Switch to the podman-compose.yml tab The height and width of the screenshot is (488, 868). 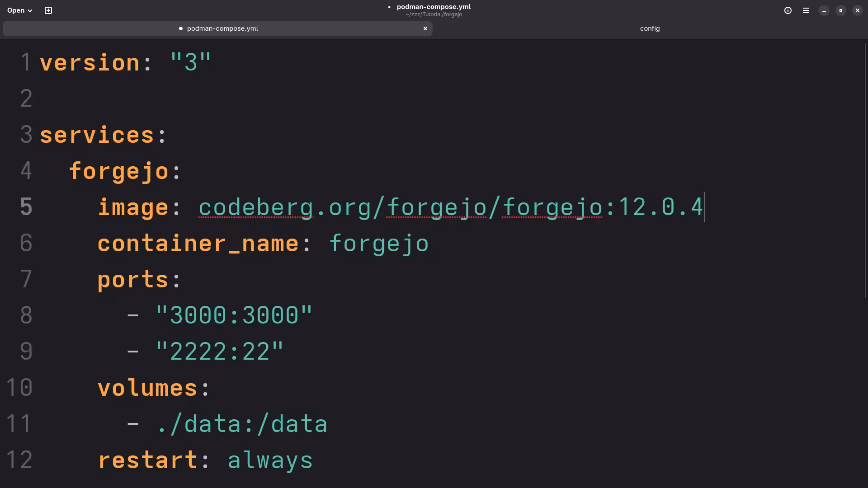(218, 28)
